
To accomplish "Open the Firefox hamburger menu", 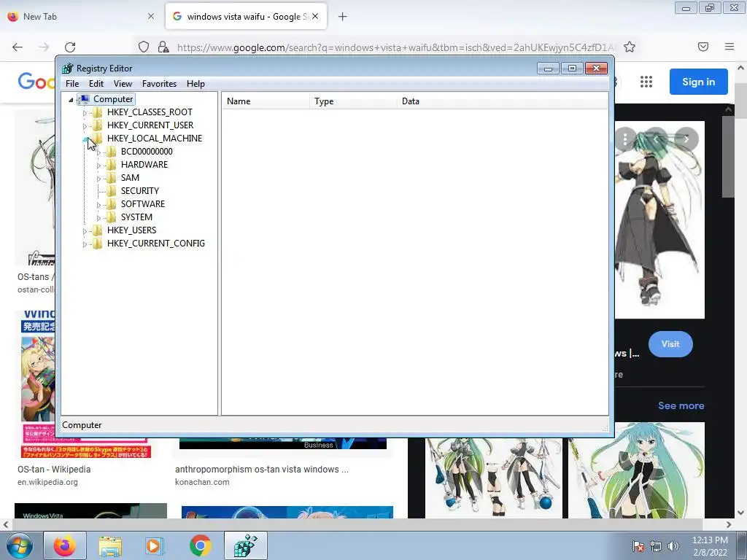I will point(729,47).
